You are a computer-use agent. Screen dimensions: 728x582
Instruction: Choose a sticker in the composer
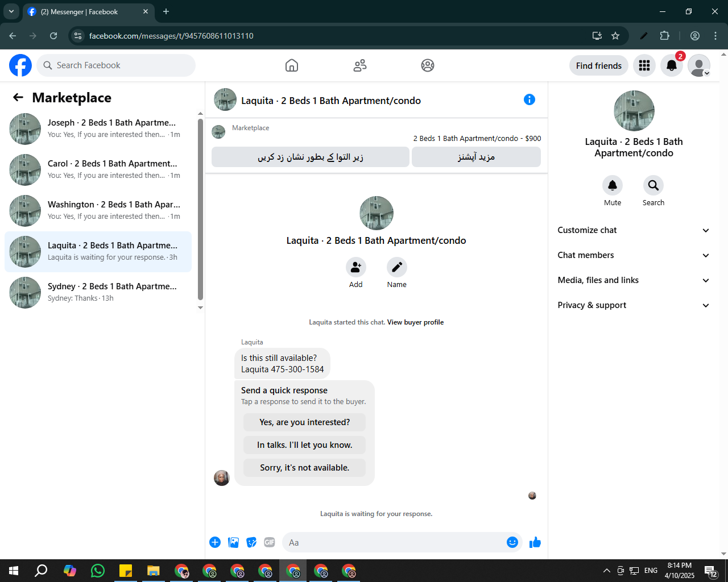[x=251, y=542]
